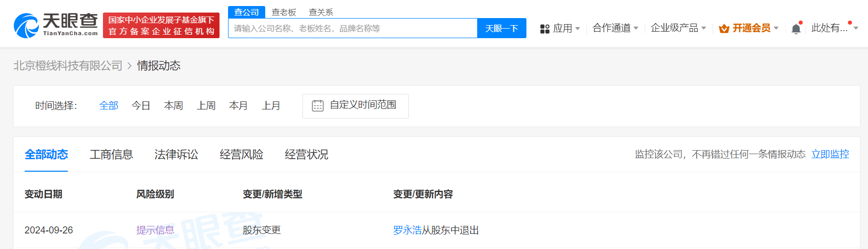Switch to the 法律诉讼 tab
This screenshot has width=868, height=249.
176,155
